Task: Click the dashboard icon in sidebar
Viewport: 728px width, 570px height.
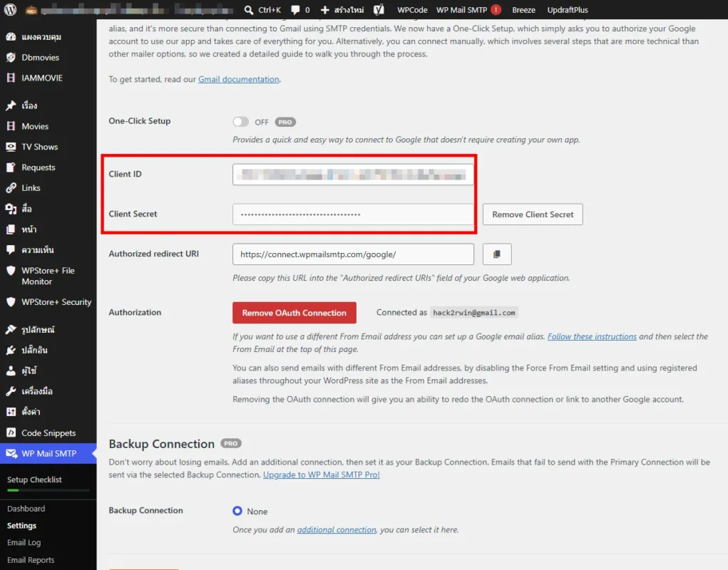Action: [x=11, y=36]
